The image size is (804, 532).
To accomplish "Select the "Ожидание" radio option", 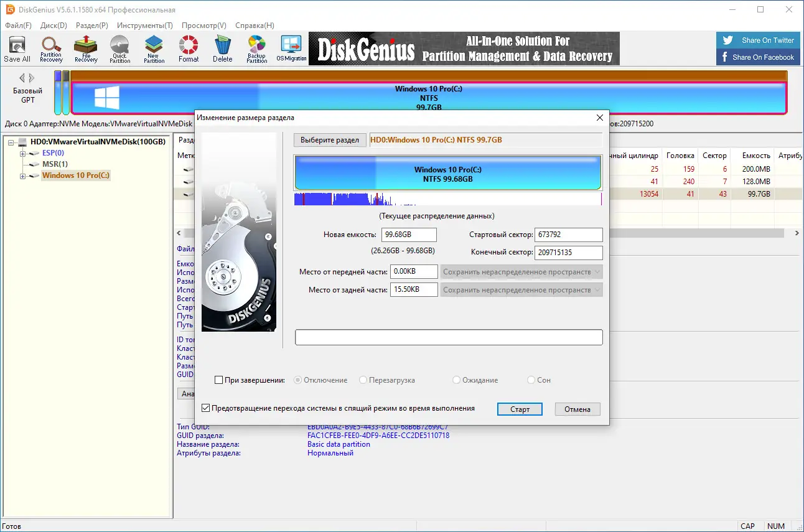I will click(x=457, y=380).
